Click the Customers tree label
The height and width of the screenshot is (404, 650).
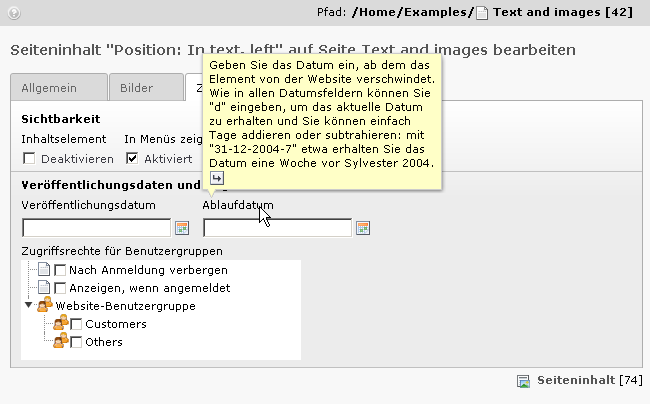(x=116, y=324)
